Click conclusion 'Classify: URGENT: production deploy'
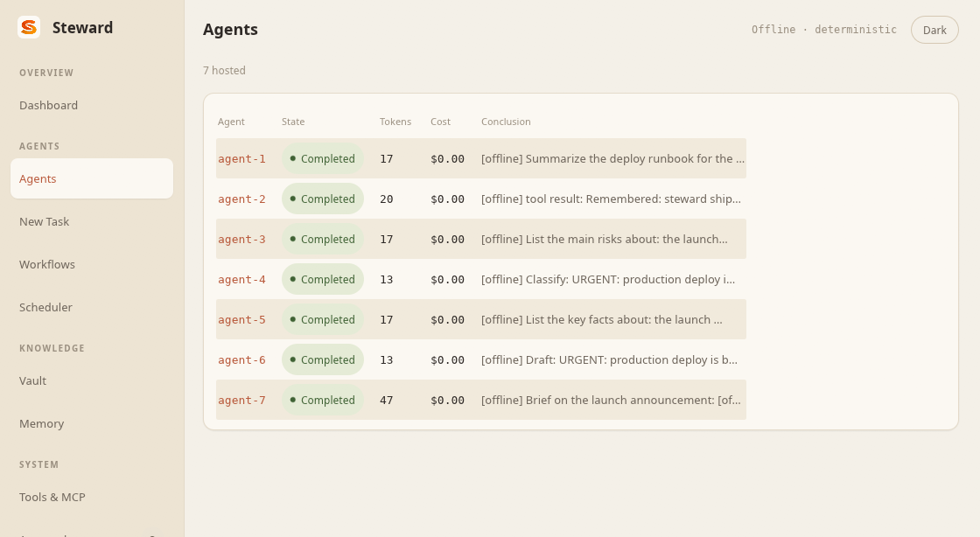 [607, 279]
